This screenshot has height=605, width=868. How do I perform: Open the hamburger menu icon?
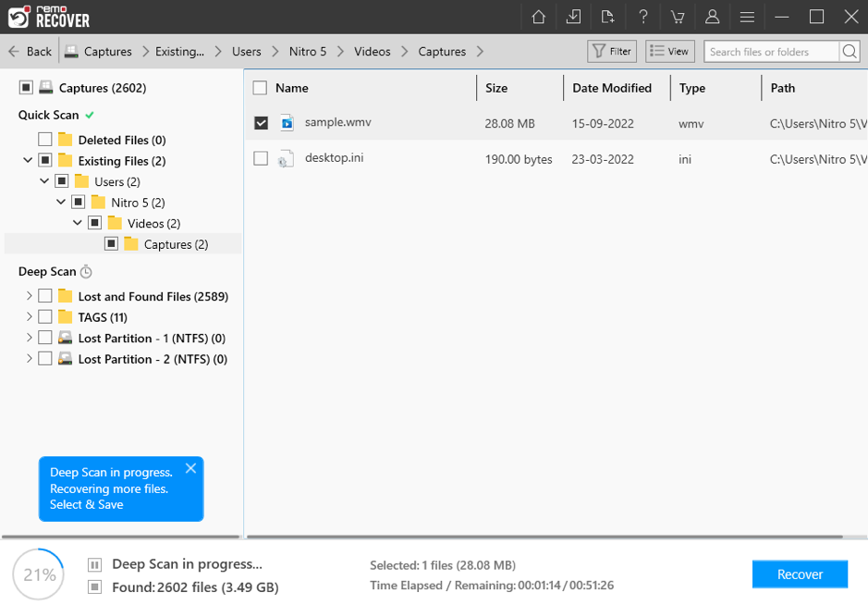(x=747, y=17)
